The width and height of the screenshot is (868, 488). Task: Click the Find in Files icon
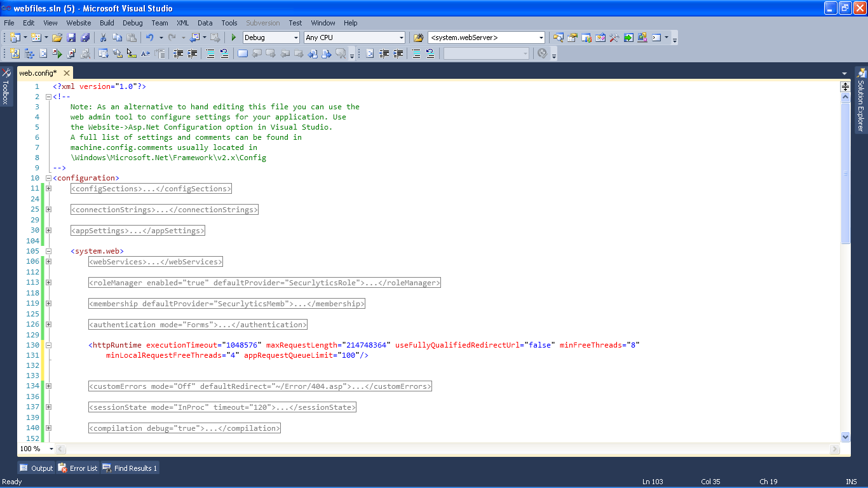418,37
